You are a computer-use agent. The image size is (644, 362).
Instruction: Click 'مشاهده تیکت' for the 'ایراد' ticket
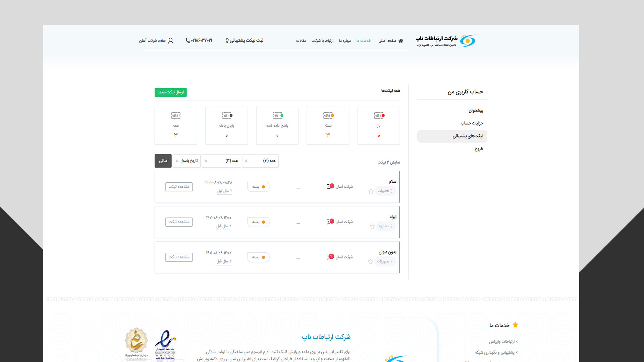click(x=179, y=222)
